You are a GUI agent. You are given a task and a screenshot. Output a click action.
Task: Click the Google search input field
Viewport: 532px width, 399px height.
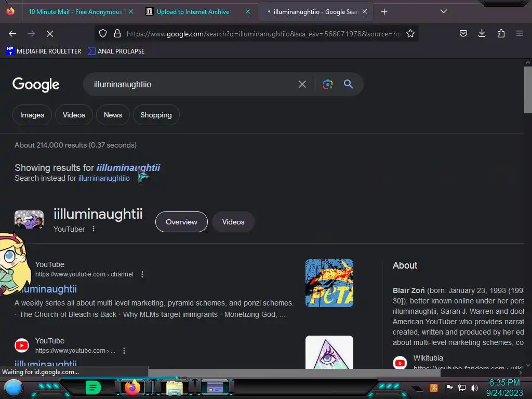tap(193, 84)
